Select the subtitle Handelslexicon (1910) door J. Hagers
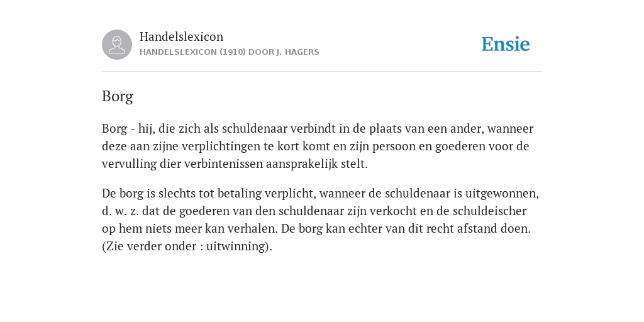Viewport: 644px width, 322px height. [x=229, y=52]
